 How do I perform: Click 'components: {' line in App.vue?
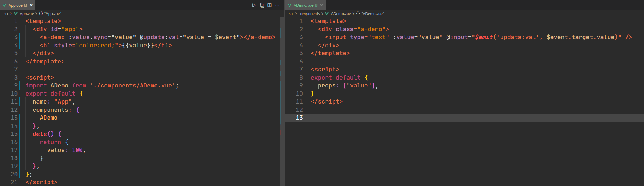coord(56,110)
